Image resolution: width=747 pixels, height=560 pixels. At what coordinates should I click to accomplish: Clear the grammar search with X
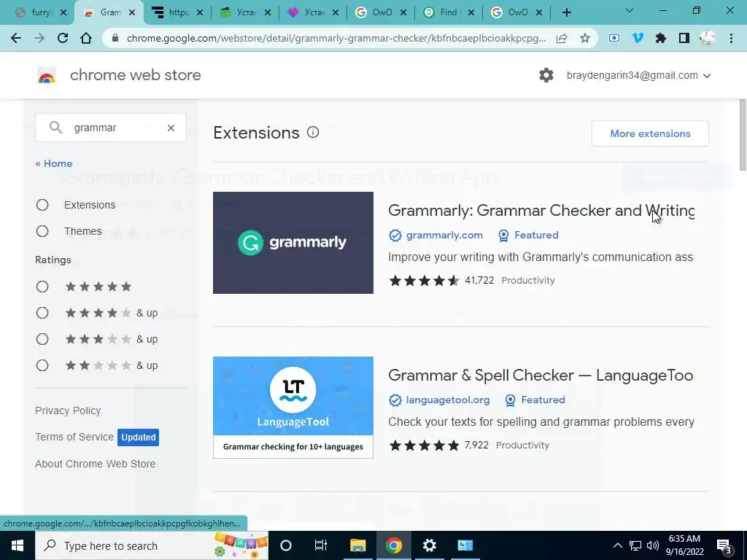(171, 128)
